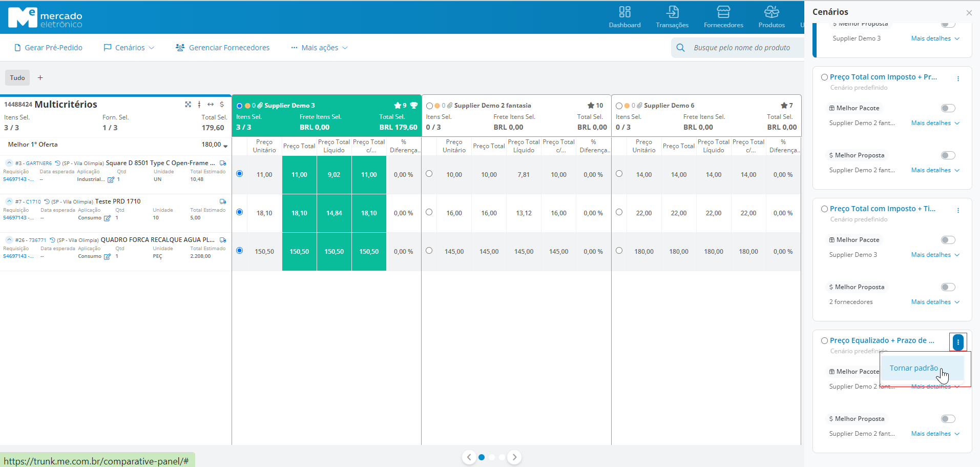Image resolution: width=980 pixels, height=467 pixels.
Task: Choose Tornar padrão from context menu
Action: point(922,368)
